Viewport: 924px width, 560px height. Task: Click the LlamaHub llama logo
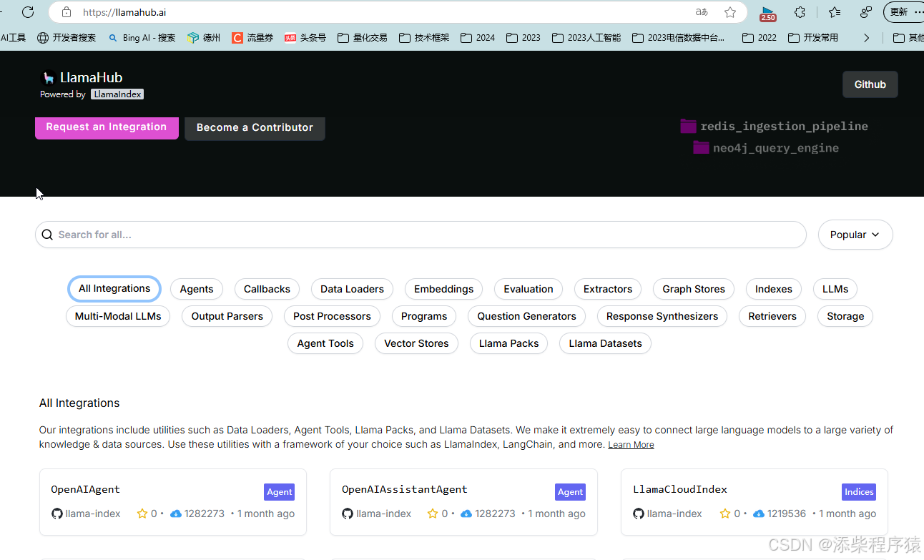pyautogui.click(x=49, y=78)
